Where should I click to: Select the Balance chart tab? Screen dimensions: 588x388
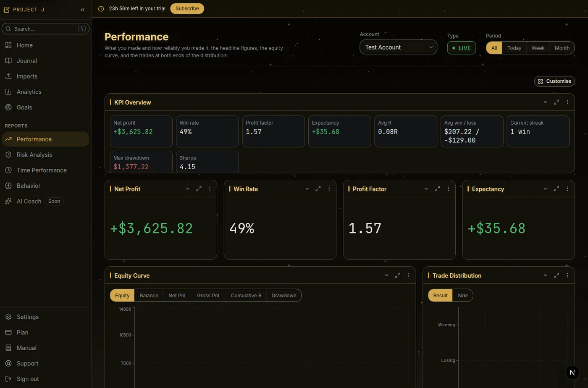point(149,296)
